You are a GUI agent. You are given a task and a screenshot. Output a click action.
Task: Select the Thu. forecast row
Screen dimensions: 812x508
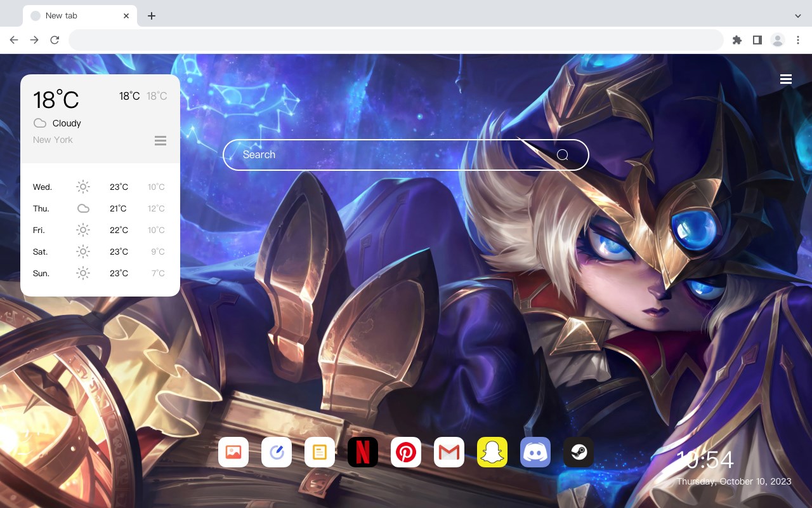point(100,209)
